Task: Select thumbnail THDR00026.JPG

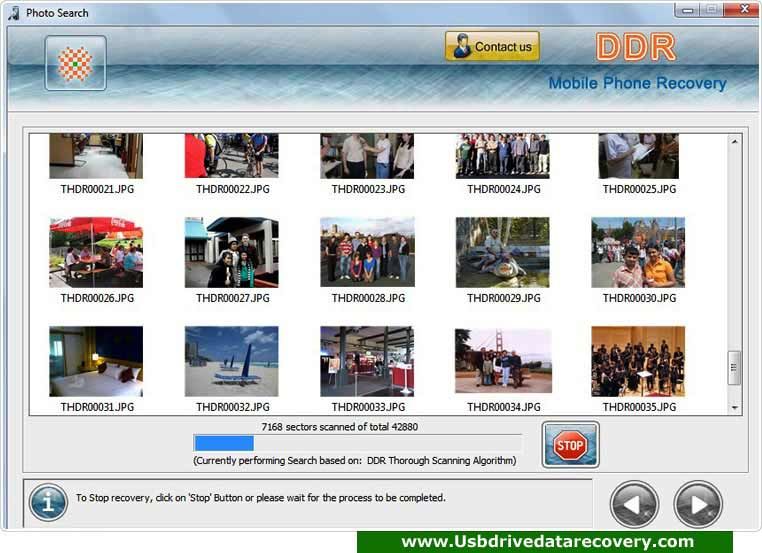Action: (96, 252)
